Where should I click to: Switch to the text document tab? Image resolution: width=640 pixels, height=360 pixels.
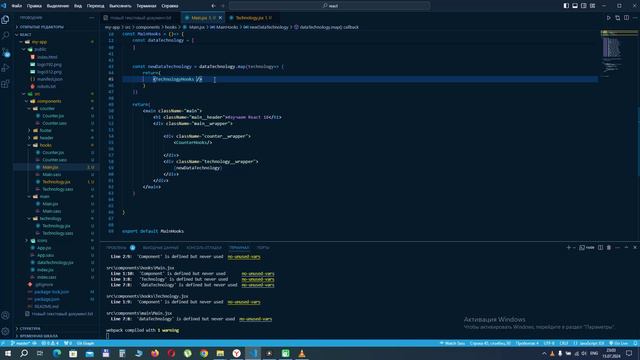click(x=140, y=18)
